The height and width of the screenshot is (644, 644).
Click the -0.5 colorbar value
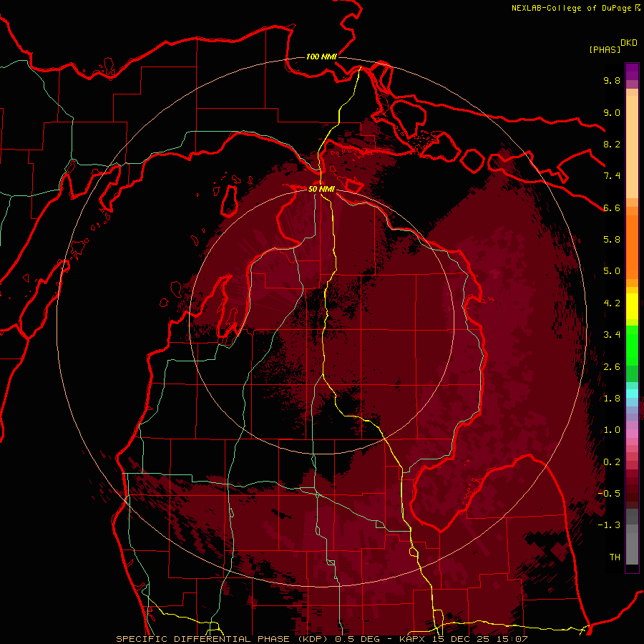pyautogui.click(x=609, y=494)
